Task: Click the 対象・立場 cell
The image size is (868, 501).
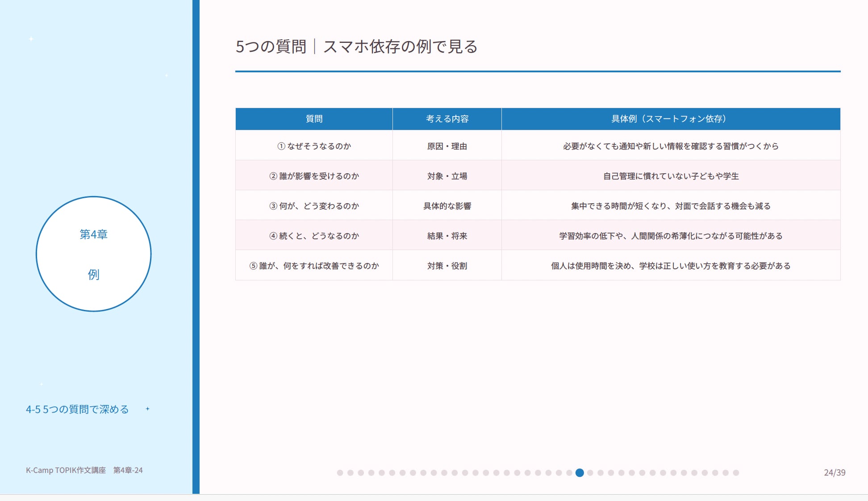Action: 447,176
